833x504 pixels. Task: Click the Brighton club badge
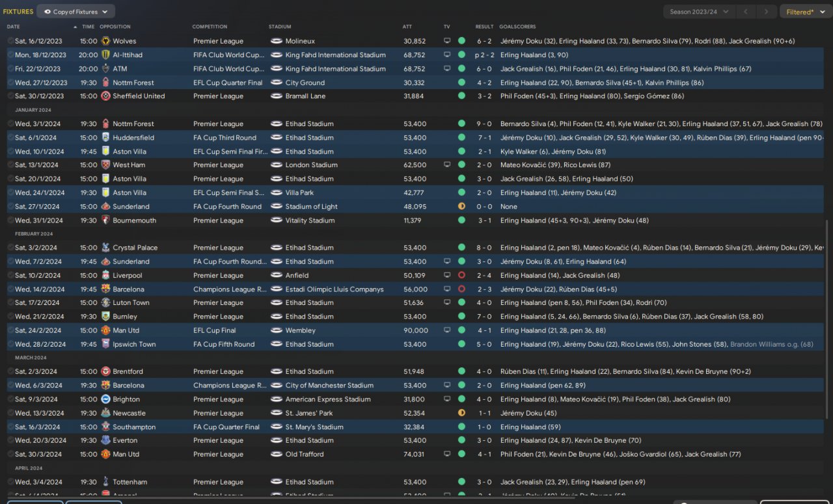click(x=105, y=399)
